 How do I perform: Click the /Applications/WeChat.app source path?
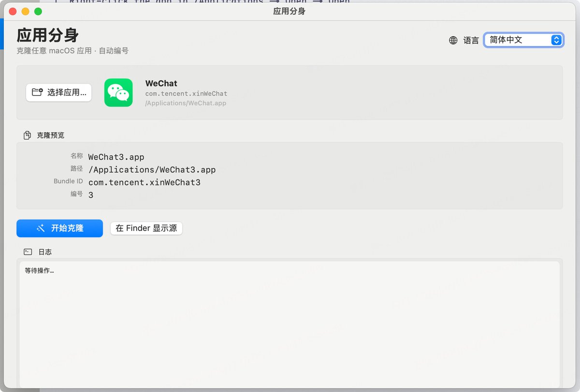coord(186,103)
